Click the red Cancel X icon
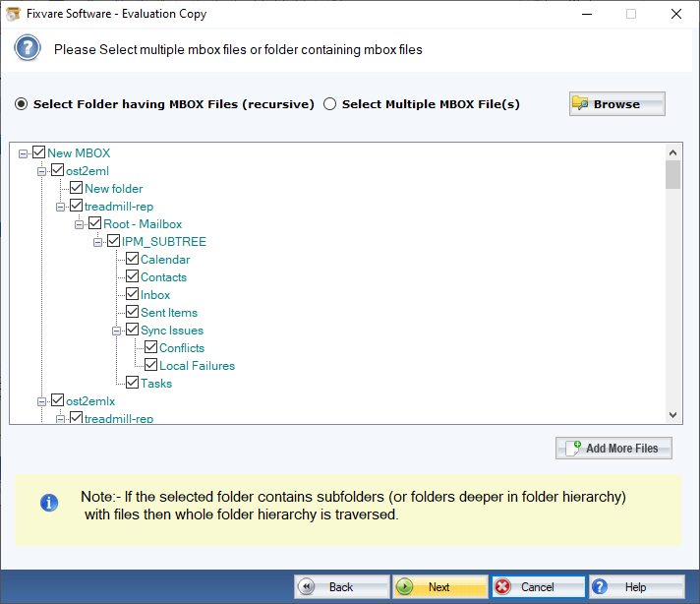Image resolution: width=700 pixels, height=604 pixels. pos(503,587)
